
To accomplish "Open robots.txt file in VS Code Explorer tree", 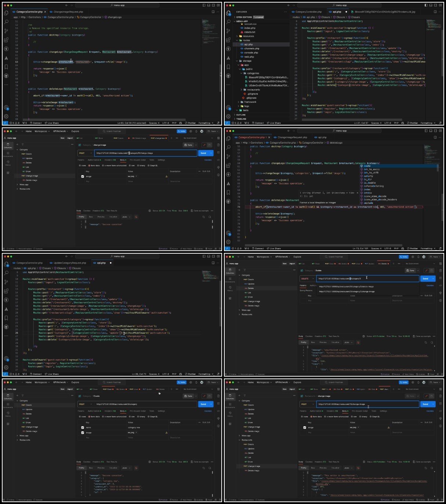I will 250,32.
